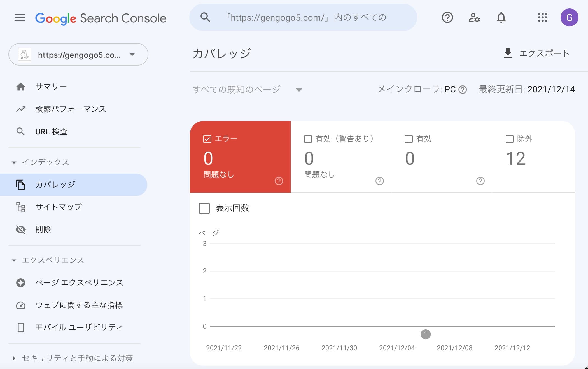Screen dimensions: 588x369
Task: Click the chart annotation marker 1
Action: click(426, 334)
